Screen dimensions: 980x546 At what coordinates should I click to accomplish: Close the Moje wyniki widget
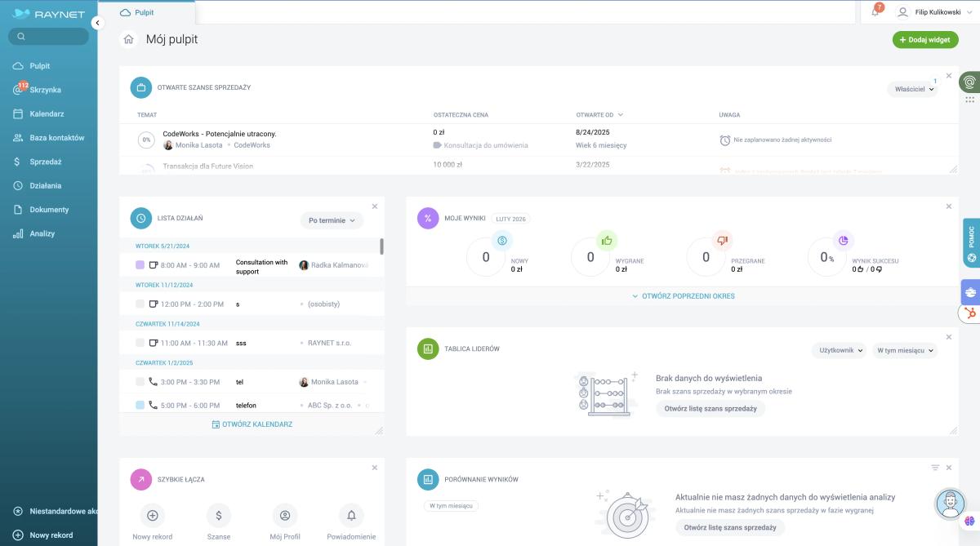(949, 206)
